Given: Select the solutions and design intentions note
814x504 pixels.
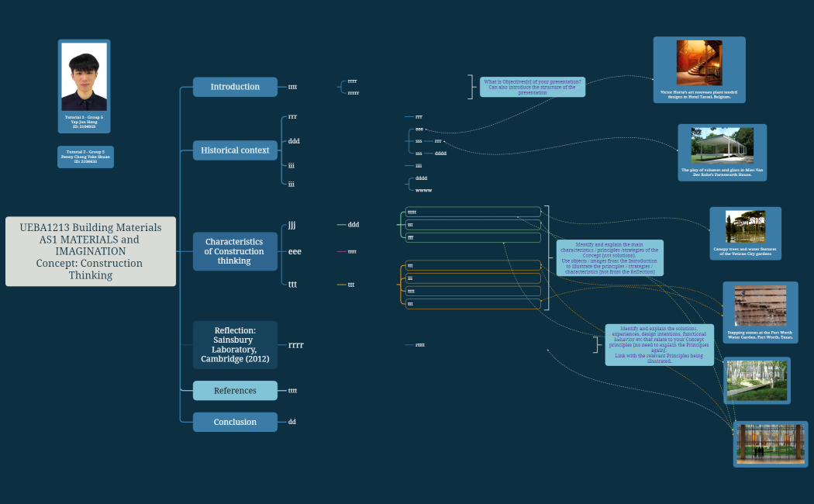Looking at the screenshot, I should point(659,344).
